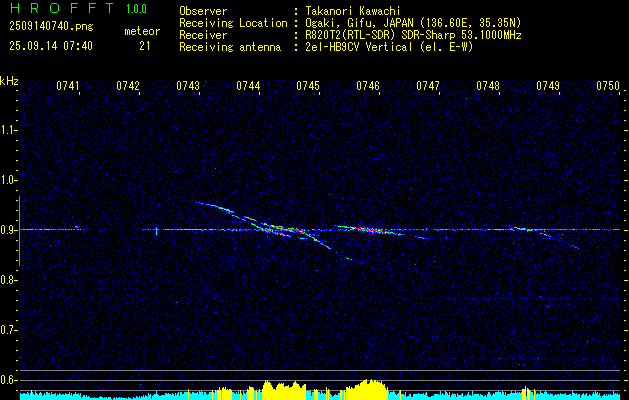Image resolution: width=629 pixels, height=400 pixels.
Task: Click the version number 1.0.0
Action: coord(136,8)
